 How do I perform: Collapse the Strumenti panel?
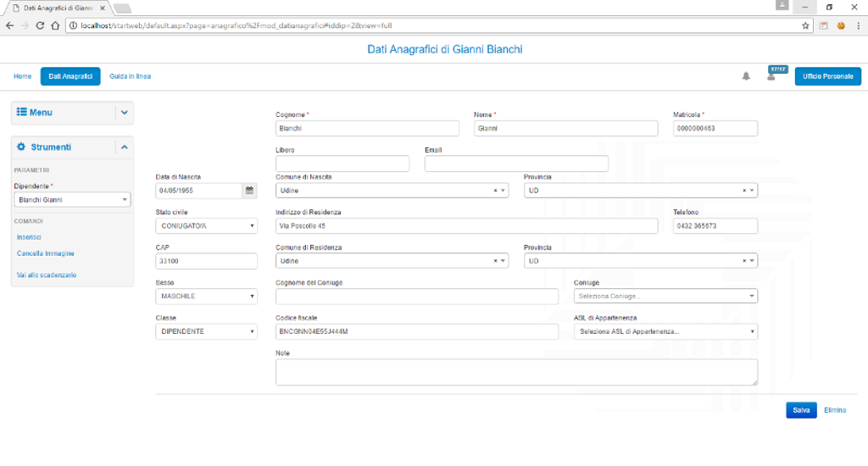pos(125,147)
